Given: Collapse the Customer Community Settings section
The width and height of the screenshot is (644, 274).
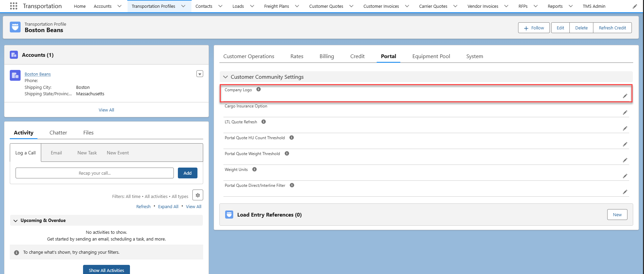Looking at the screenshot, I should 225,77.
